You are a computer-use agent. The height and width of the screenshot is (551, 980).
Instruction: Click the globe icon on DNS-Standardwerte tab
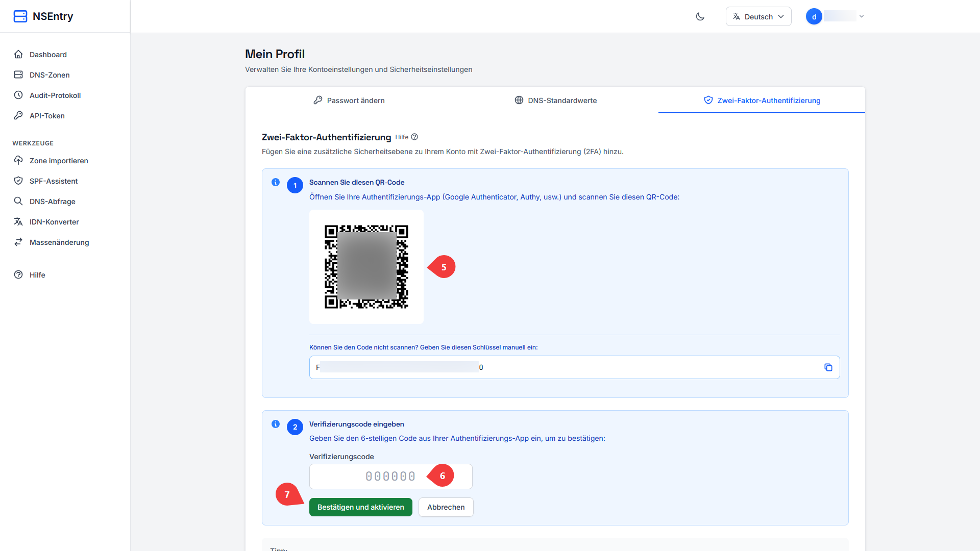tap(519, 100)
